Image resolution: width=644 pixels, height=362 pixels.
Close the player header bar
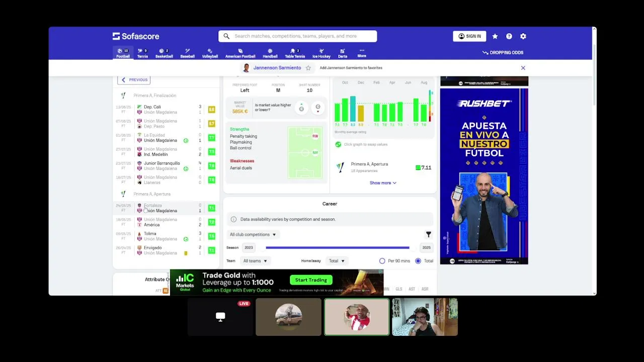523,68
